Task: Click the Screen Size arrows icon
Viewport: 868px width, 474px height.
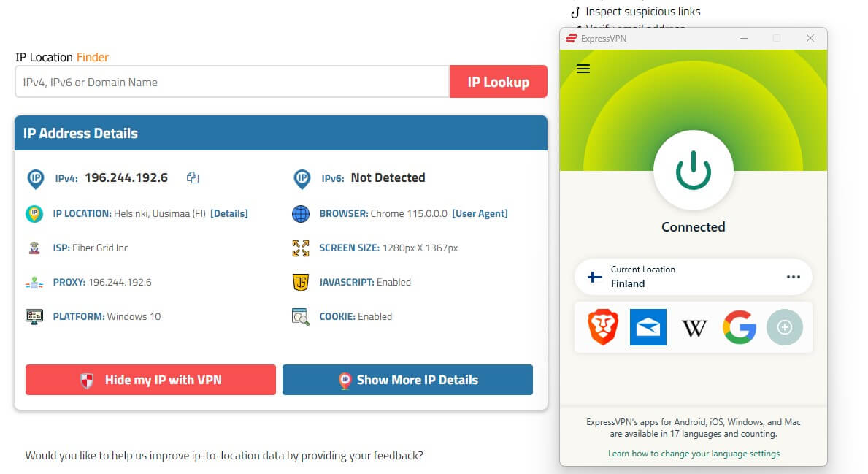Action: point(301,248)
